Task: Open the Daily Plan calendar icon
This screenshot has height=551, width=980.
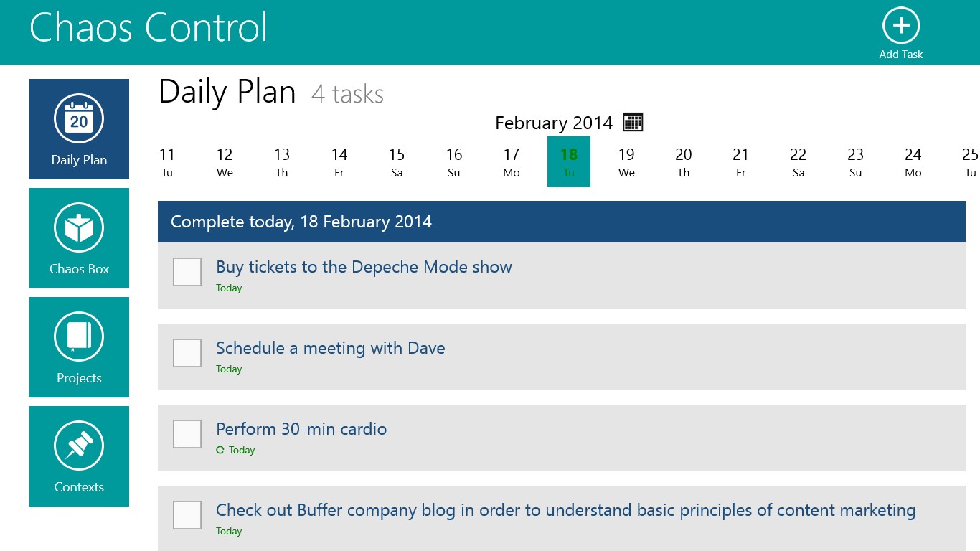Action: point(79,119)
